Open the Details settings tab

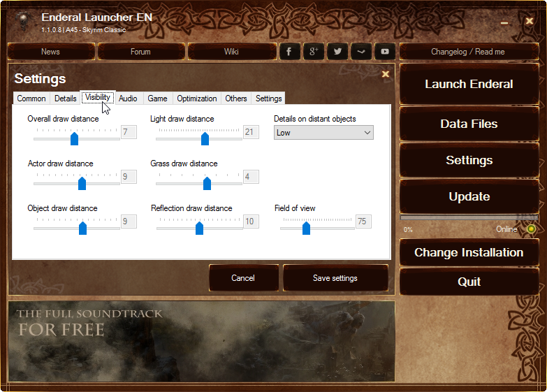pos(66,99)
